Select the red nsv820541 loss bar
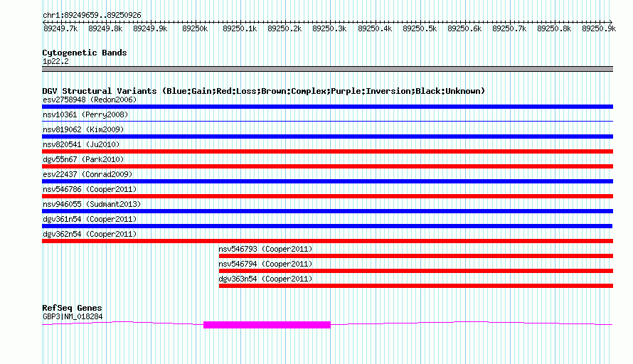This screenshot has height=364, width=633. click(327, 151)
